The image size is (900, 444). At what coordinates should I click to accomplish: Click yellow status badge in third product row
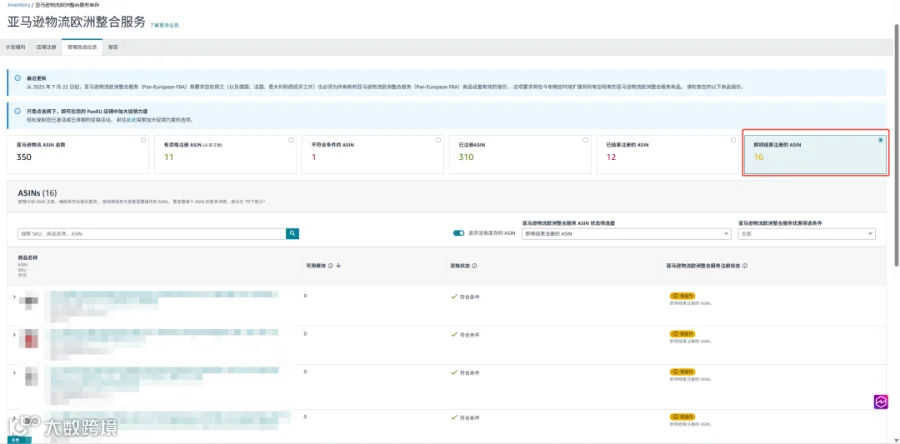[x=682, y=371]
